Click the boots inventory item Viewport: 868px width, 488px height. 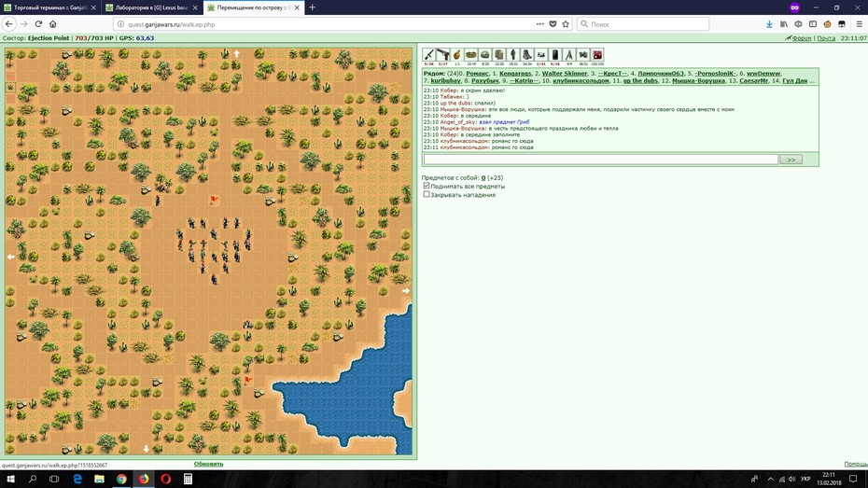tap(527, 55)
